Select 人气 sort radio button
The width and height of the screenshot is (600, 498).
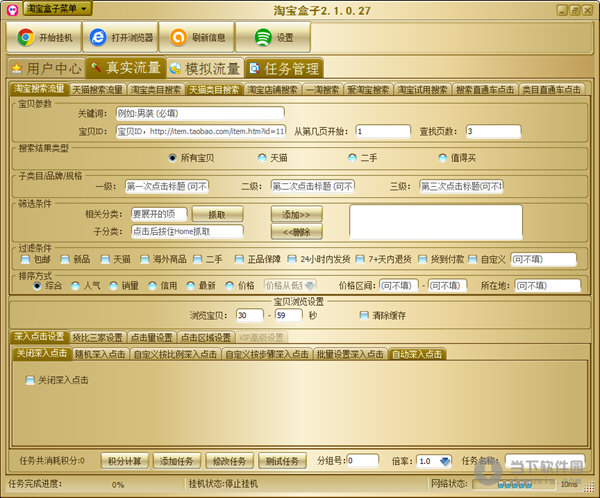(75, 286)
